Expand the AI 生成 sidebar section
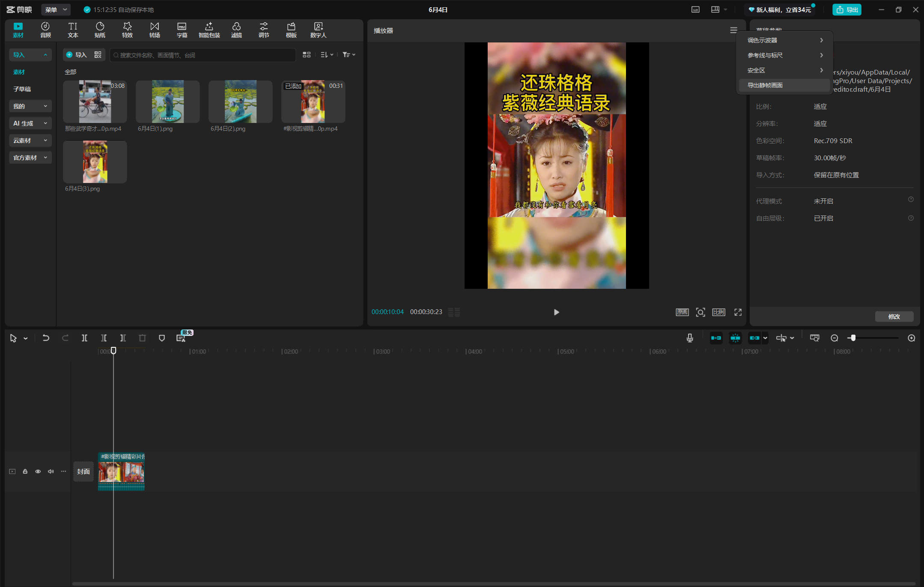This screenshot has height=587, width=924. [30, 123]
